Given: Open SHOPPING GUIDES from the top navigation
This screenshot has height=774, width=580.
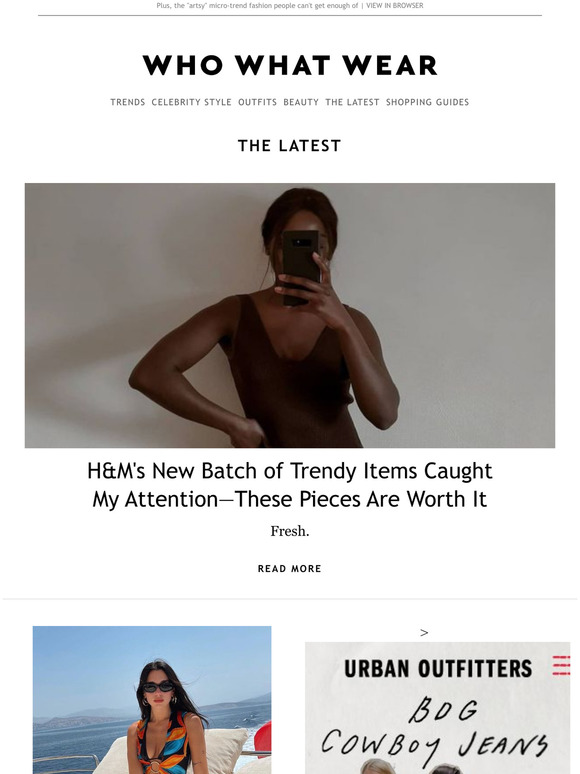Looking at the screenshot, I should point(427,102).
